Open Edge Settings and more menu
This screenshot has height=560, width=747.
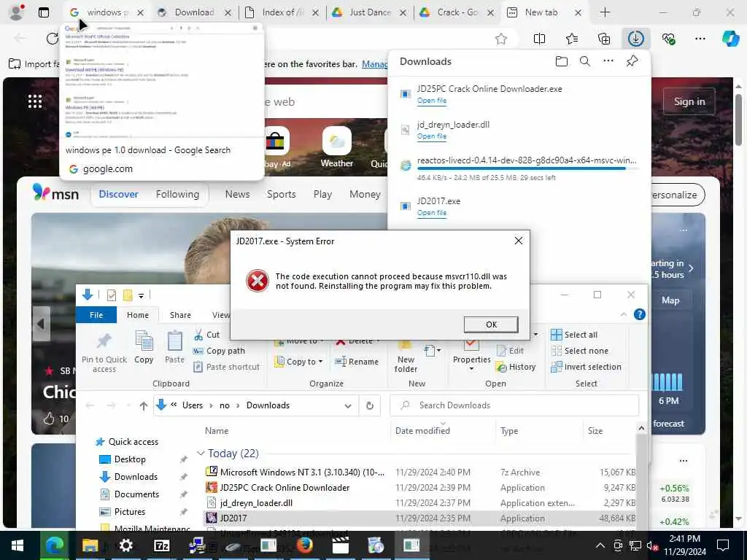(x=700, y=39)
